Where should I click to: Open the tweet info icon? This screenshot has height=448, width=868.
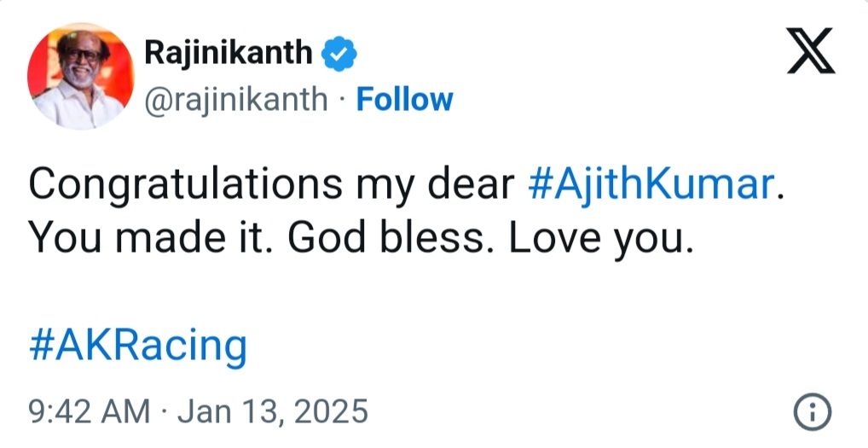coord(812,412)
